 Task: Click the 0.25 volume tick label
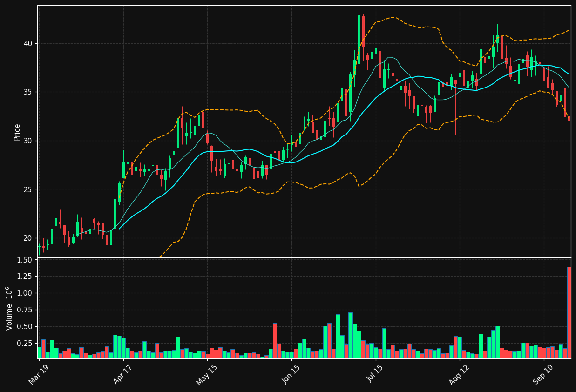pyautogui.click(x=26, y=344)
